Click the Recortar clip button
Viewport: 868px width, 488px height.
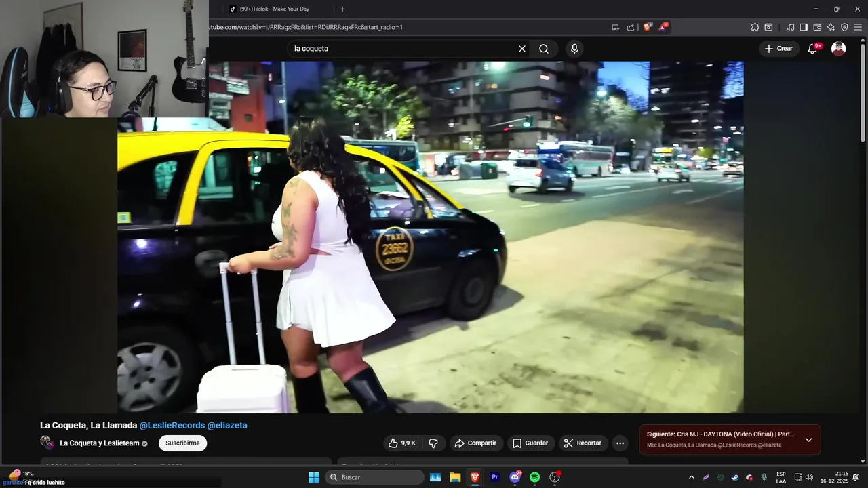coord(583,443)
